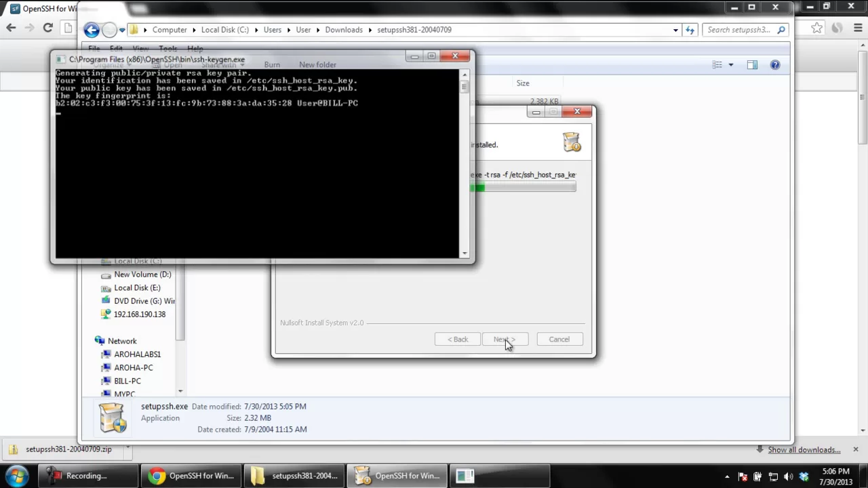Viewport: 868px width, 488px height.
Task: Cancel the OpenSSH installer
Action: pos(559,339)
